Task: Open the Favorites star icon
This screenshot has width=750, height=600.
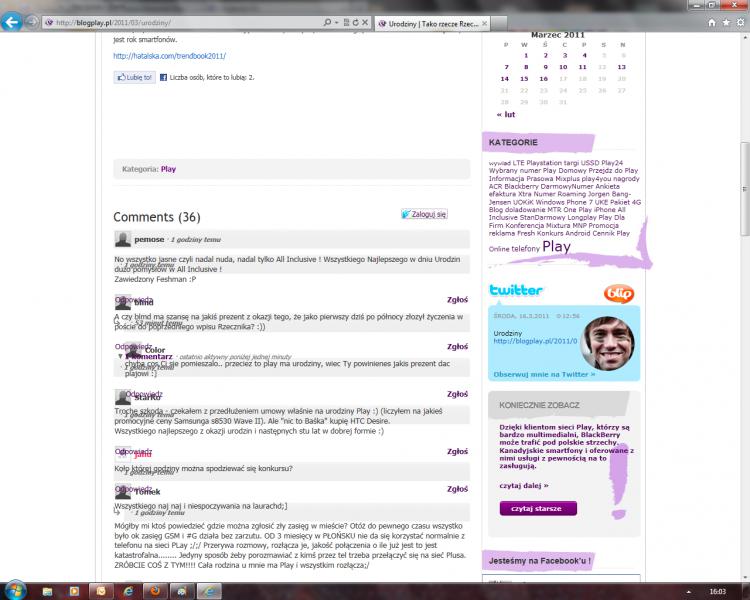Action: (x=726, y=22)
